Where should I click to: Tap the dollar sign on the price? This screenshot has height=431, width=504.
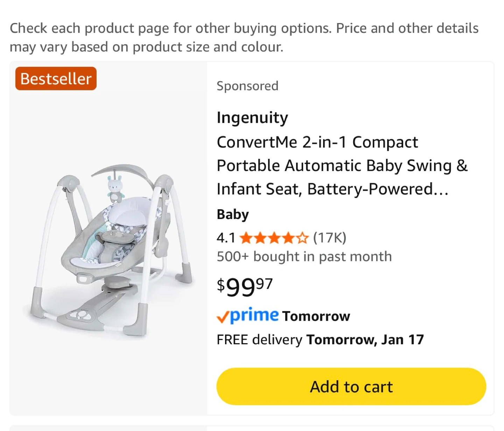tap(220, 285)
